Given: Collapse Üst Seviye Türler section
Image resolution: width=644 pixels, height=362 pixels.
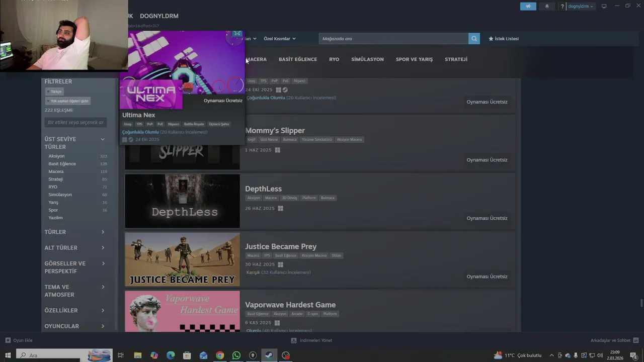Looking at the screenshot, I should (x=103, y=139).
